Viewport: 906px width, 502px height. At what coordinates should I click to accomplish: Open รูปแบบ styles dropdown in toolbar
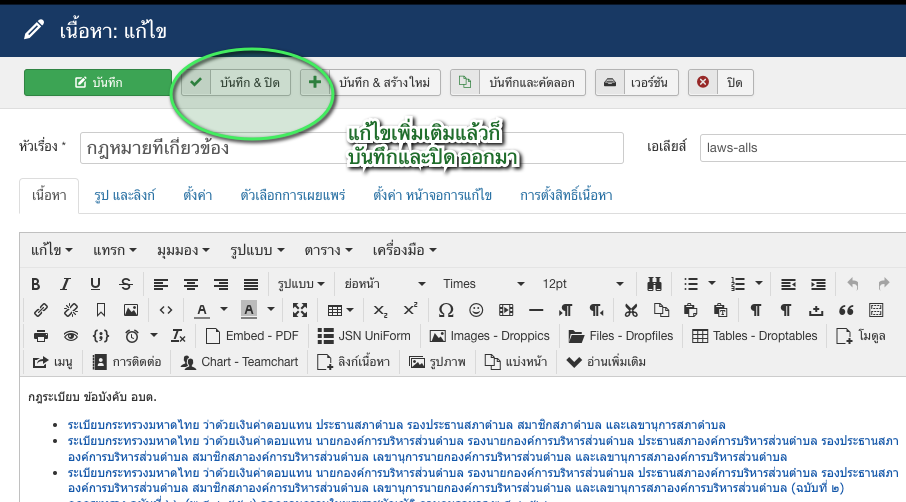point(300,284)
